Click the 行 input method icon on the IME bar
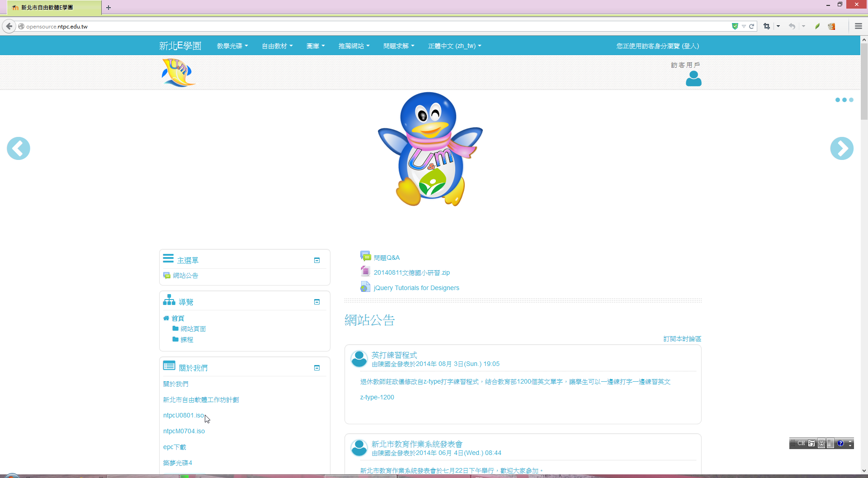This screenshot has height=478, width=868. [811, 443]
